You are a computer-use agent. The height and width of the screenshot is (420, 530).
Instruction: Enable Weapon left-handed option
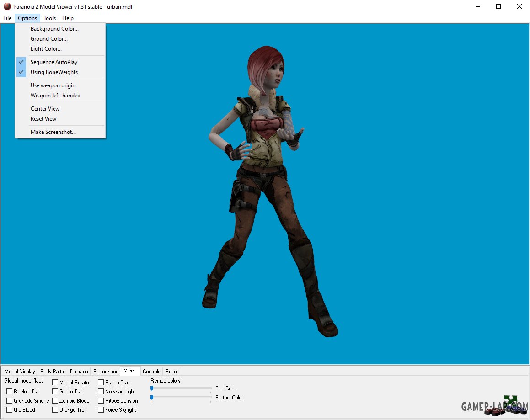[x=60, y=96]
